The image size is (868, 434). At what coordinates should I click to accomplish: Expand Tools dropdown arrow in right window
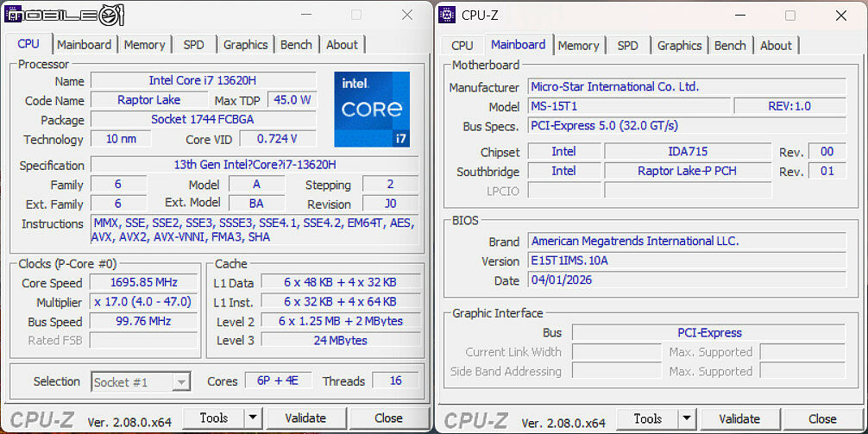pyautogui.click(x=687, y=419)
